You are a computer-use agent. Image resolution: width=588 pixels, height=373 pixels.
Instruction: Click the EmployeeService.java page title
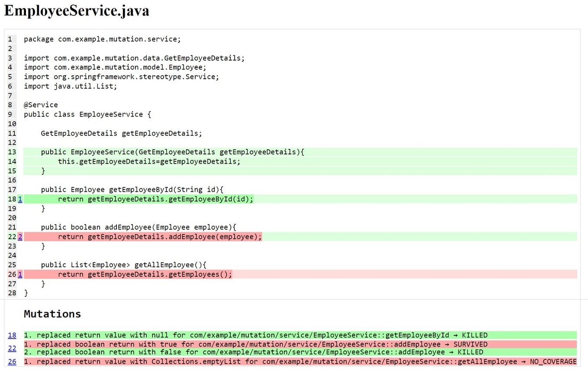(x=76, y=11)
